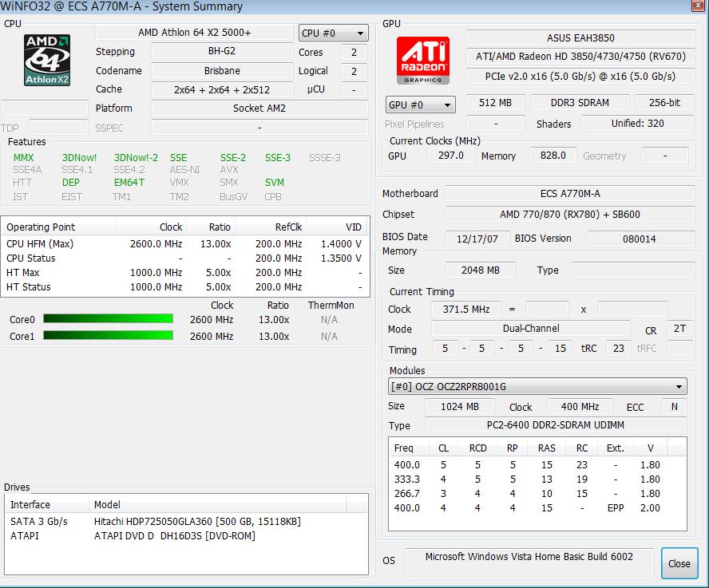Click the Memory clock 828.0 field
Viewport: 709px width, 588px height.
click(x=553, y=156)
